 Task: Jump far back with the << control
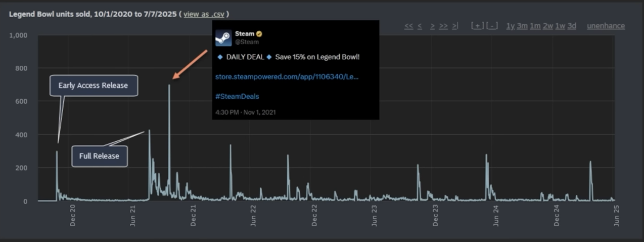[408, 26]
